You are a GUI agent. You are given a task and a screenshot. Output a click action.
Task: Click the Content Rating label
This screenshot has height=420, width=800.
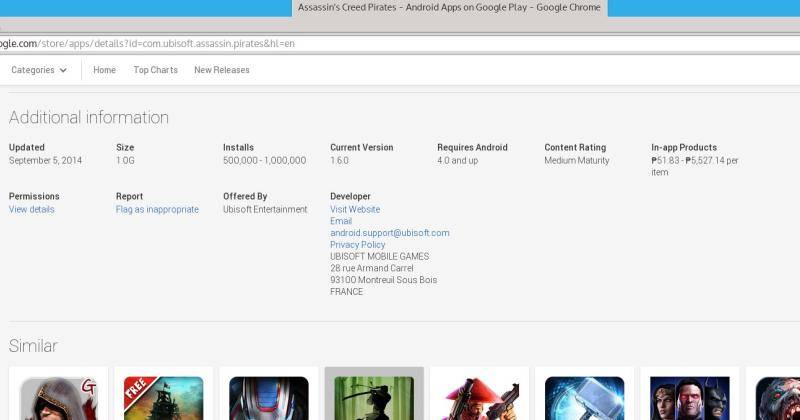(575, 147)
